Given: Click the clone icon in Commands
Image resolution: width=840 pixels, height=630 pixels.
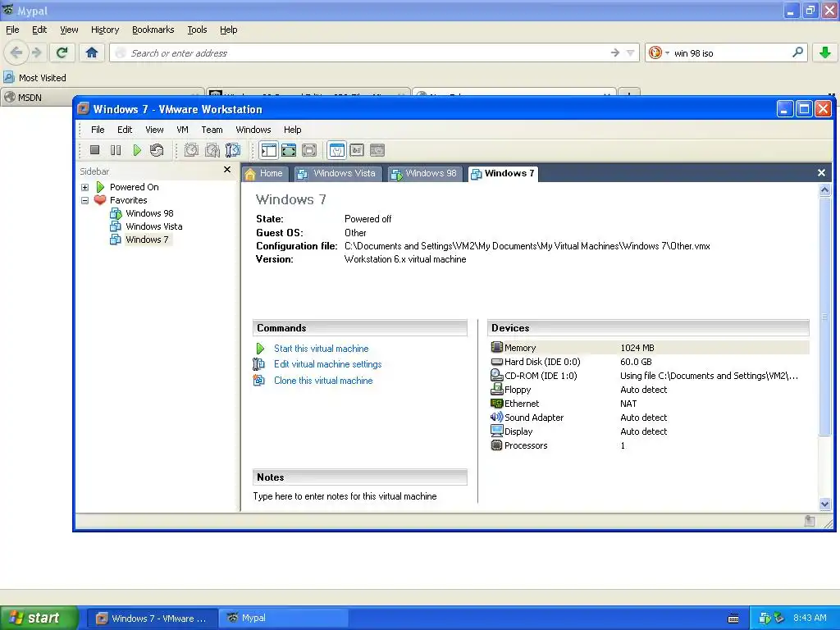Looking at the screenshot, I should (258, 381).
